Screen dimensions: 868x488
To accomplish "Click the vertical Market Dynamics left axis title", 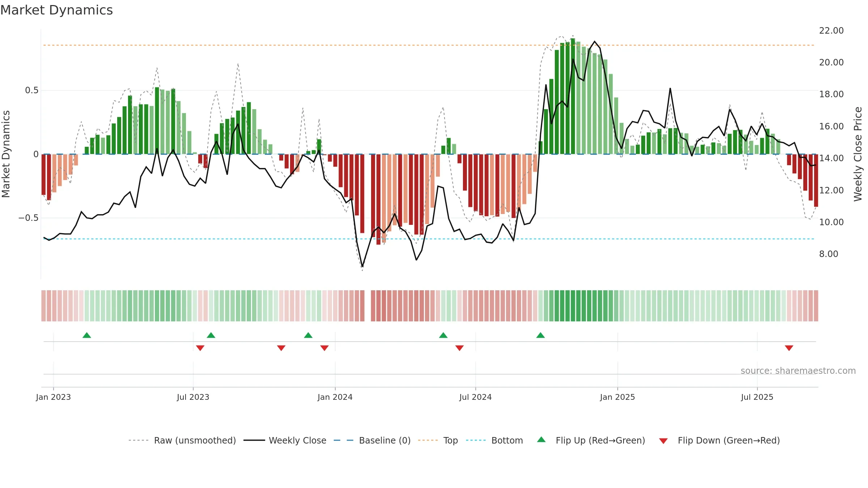I will pyautogui.click(x=6, y=154).
